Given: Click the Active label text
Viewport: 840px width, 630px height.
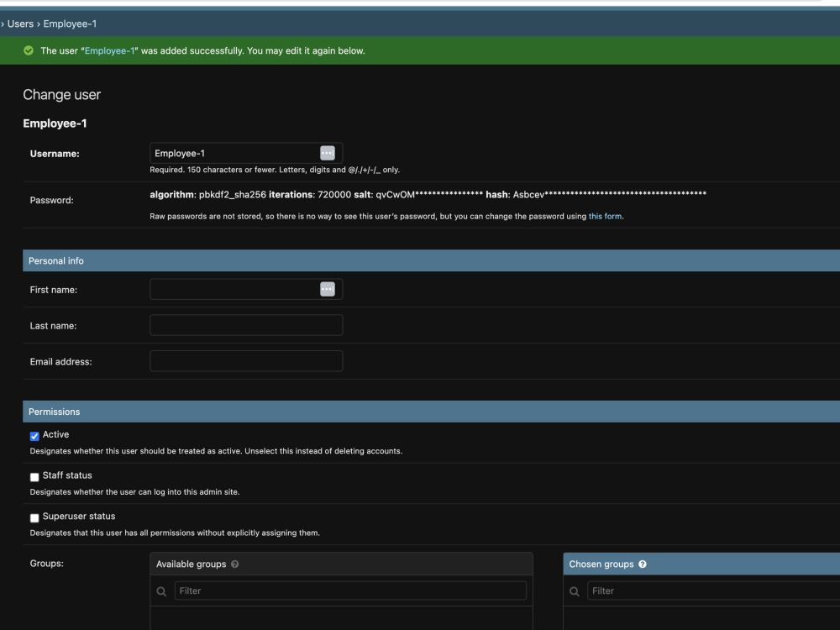Looking at the screenshot, I should (x=55, y=434).
